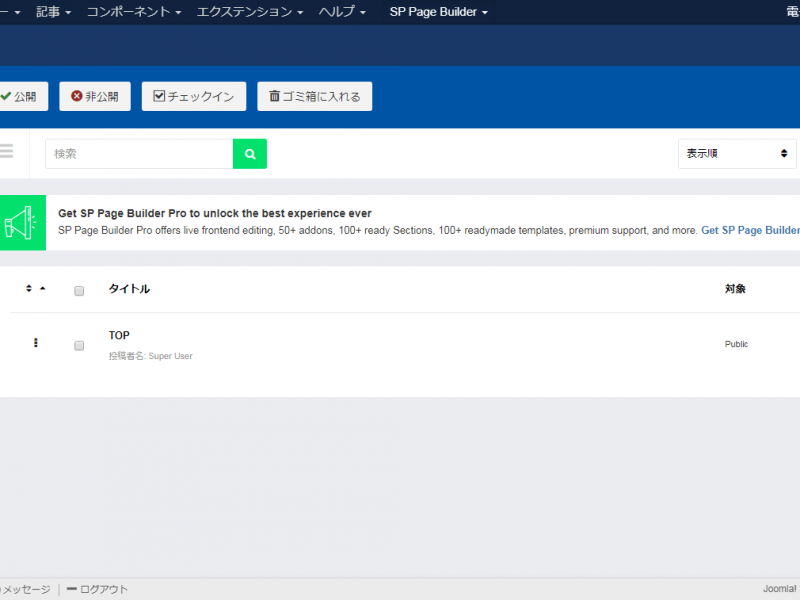Check the TOP page row checkbox
Screen dimensions: 800x600
[79, 346]
